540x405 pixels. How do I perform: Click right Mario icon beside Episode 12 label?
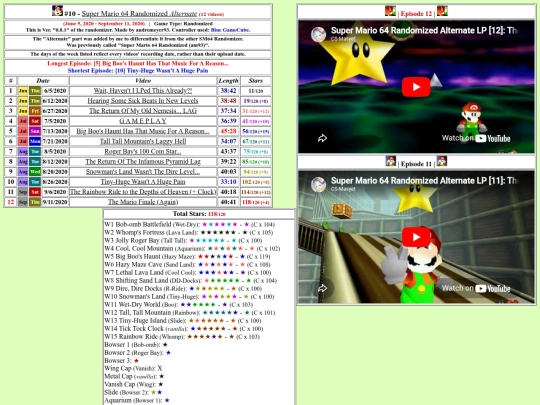point(442,11)
